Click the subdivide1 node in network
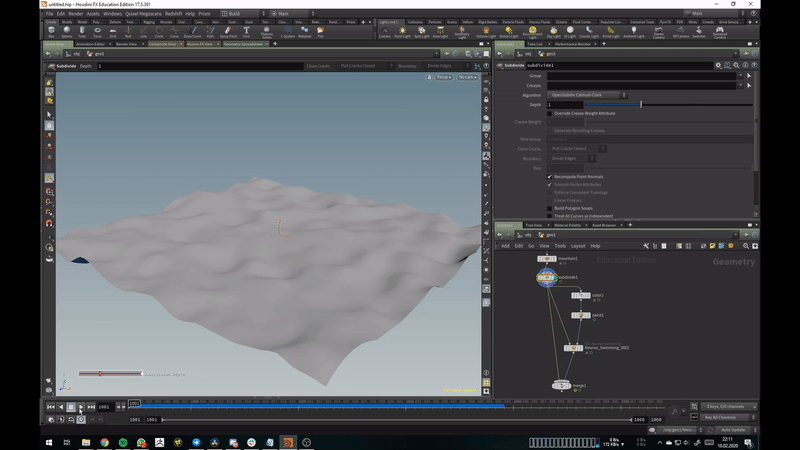The width and height of the screenshot is (800, 450). click(546, 278)
